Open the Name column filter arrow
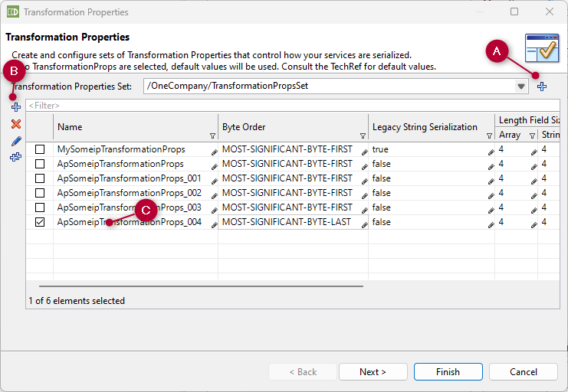Screen dimensions: 568x392 click(212, 136)
